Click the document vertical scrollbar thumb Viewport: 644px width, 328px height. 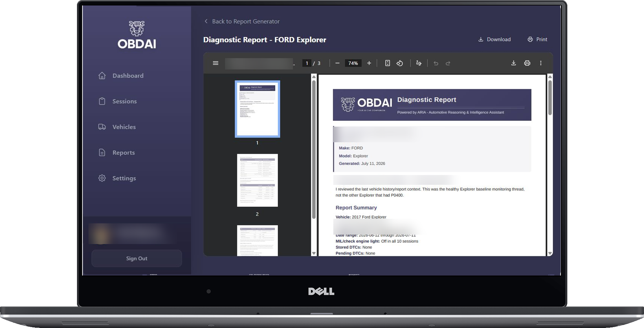(550, 98)
